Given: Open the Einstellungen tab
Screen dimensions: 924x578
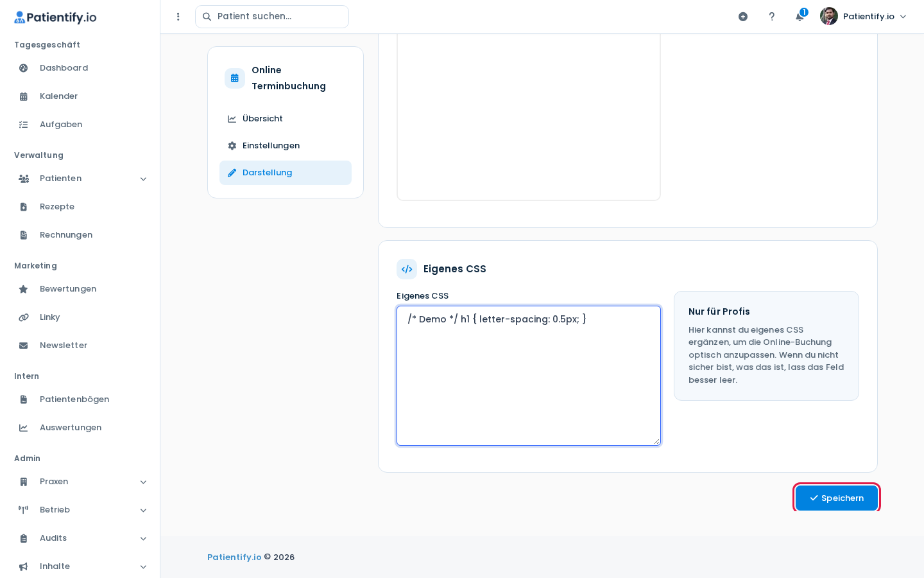Looking at the screenshot, I should click(x=286, y=146).
